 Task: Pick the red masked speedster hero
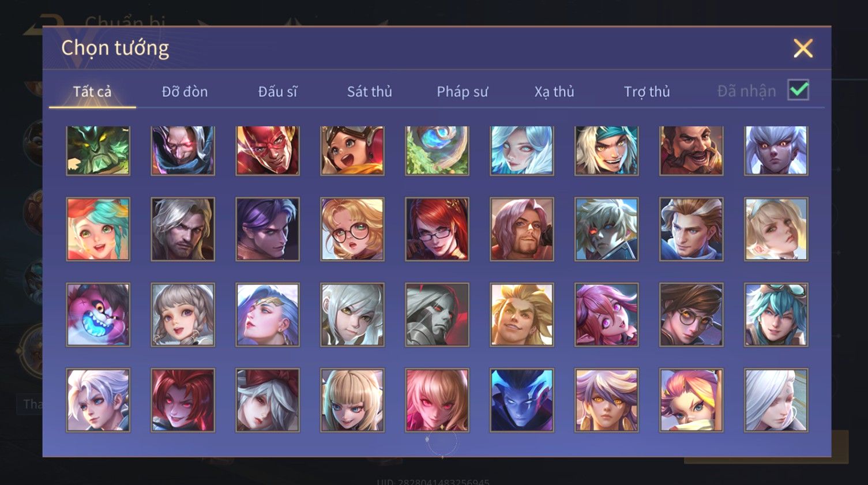click(x=268, y=151)
